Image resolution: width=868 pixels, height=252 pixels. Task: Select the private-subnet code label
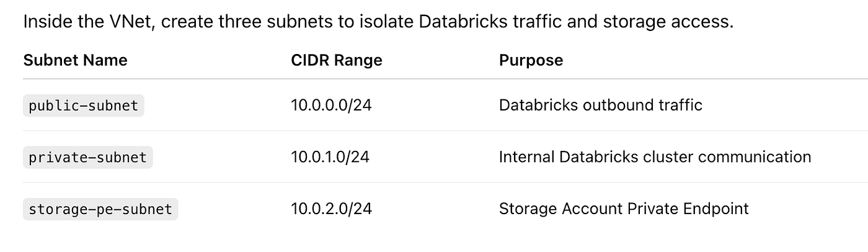(87, 158)
